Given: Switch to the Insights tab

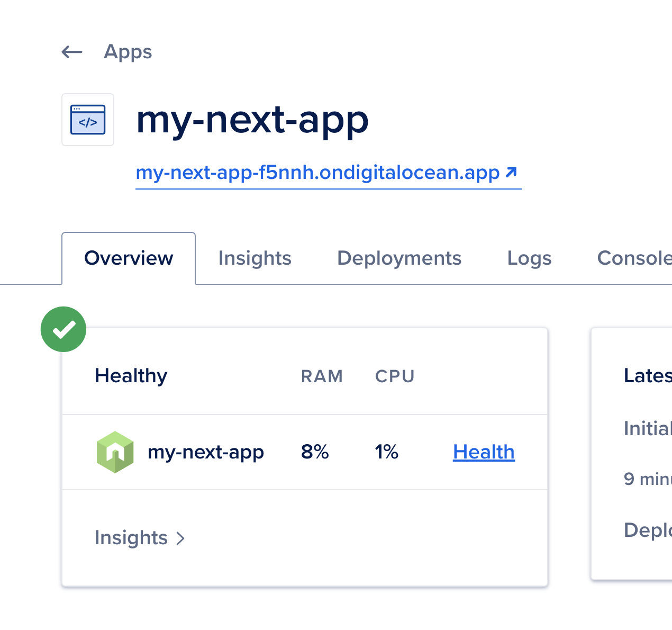Looking at the screenshot, I should (255, 258).
